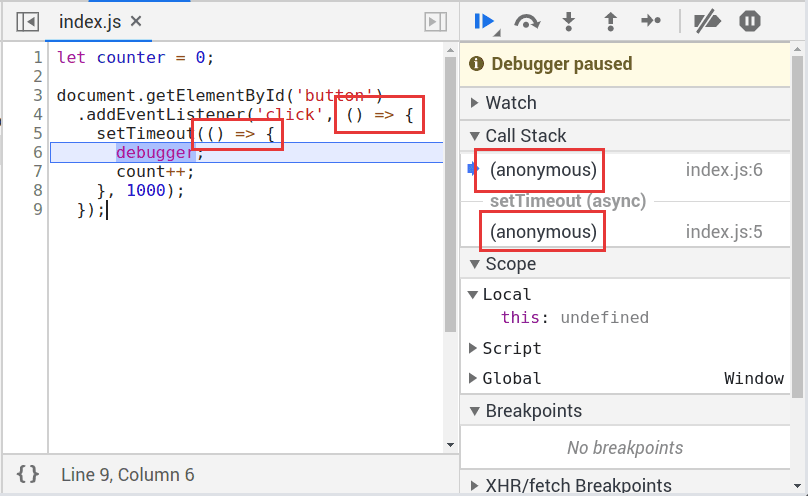Show the file navigator pane
Image resolution: width=808 pixels, height=496 pixels.
click(x=28, y=21)
